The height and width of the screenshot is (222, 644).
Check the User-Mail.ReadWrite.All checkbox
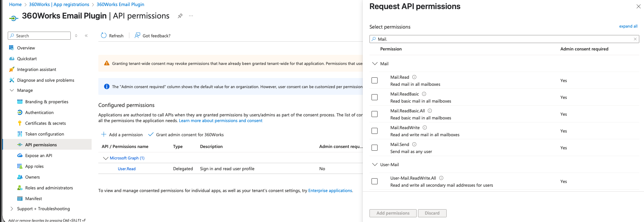pyautogui.click(x=375, y=181)
